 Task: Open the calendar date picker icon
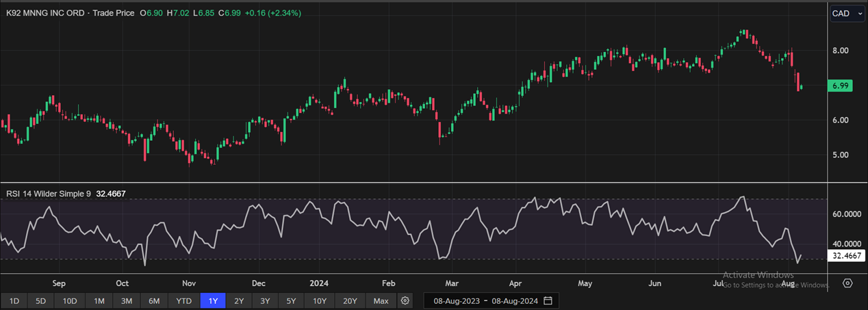click(x=548, y=300)
